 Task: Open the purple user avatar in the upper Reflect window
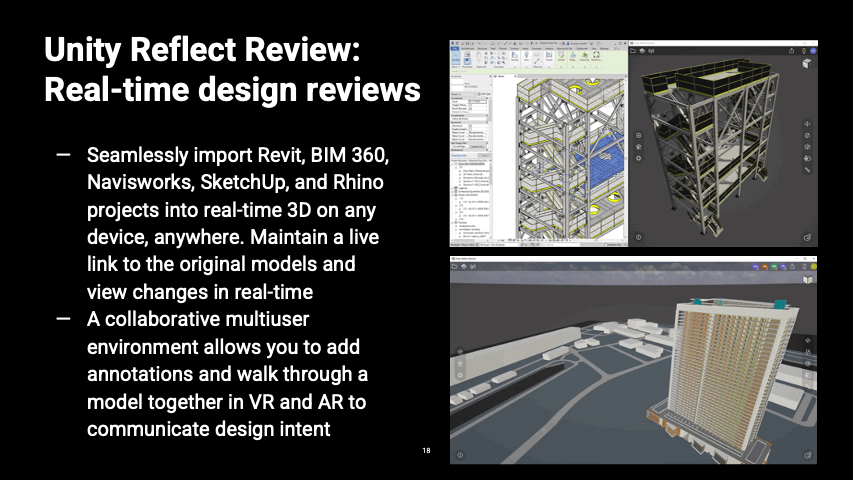(x=813, y=51)
